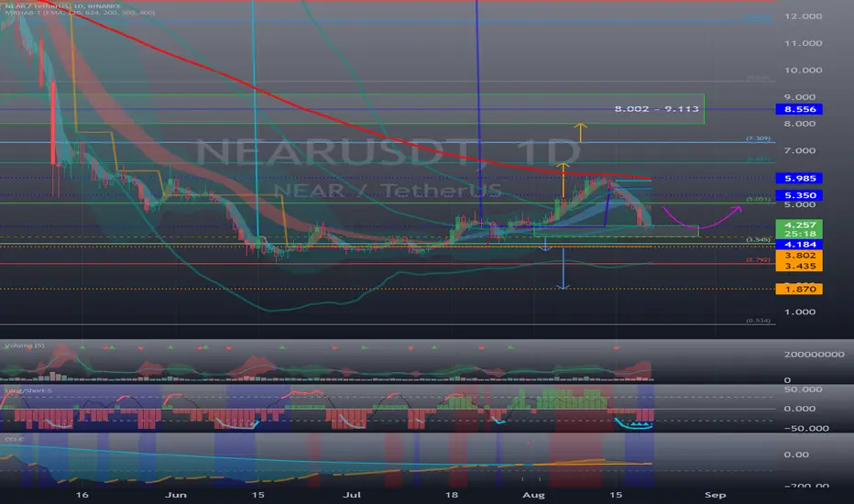Select the green 4.257 current price label

coord(799,225)
